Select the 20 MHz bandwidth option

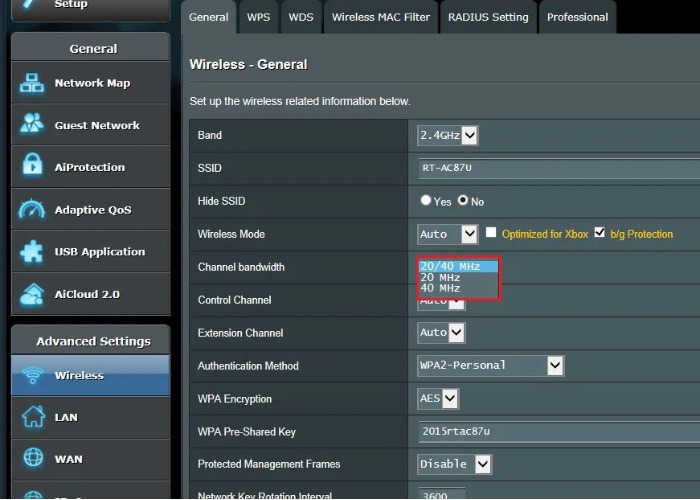click(x=441, y=277)
